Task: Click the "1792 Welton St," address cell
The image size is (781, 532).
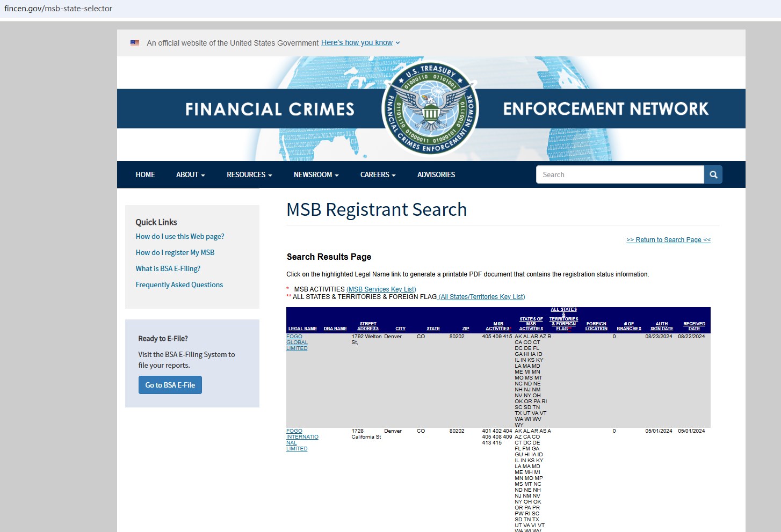Action: 367,339
